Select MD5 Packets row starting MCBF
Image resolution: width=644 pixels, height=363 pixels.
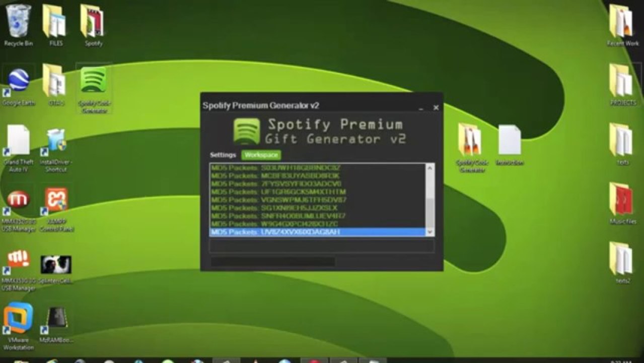click(317, 175)
